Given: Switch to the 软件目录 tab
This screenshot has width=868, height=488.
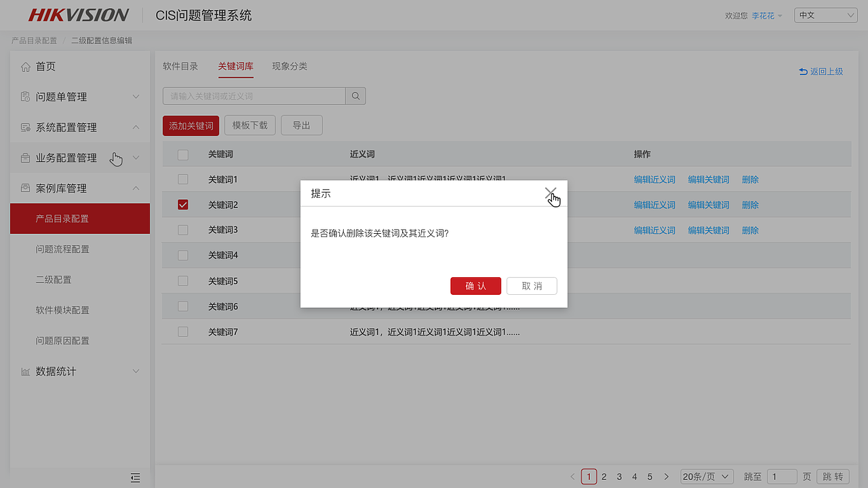Looking at the screenshot, I should pos(180,66).
